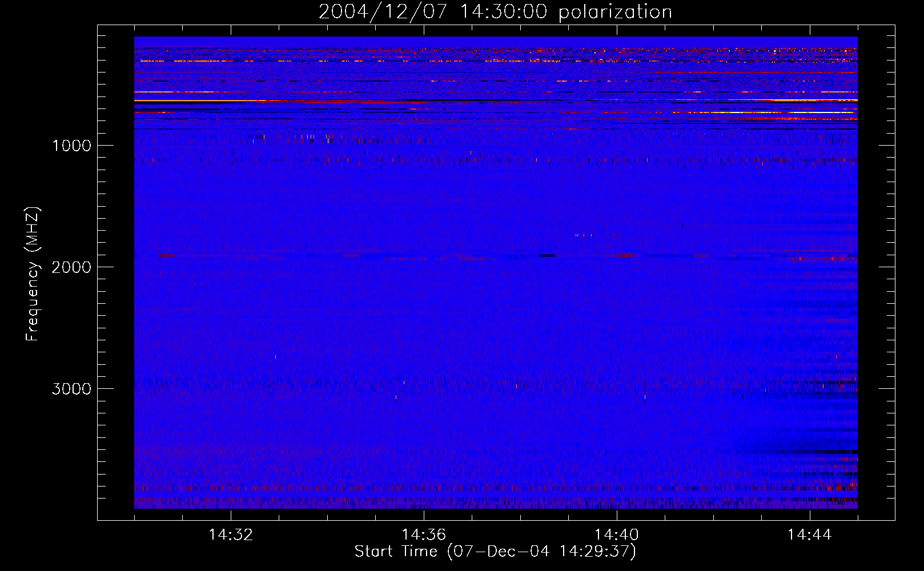Image resolution: width=924 pixels, height=571 pixels.
Task: Click the 2000 frequency tick label
Action: pos(71,267)
